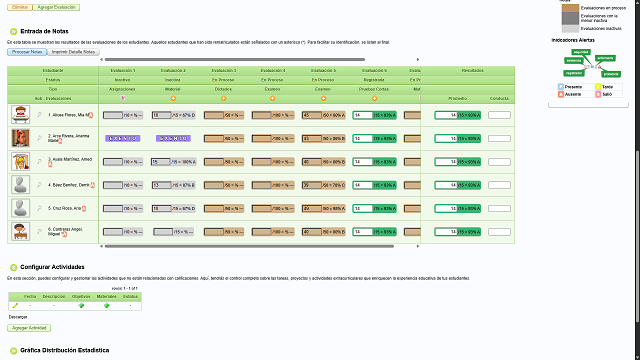
Task: Click purple attendance codes in Arce Evaluación 2
Action: click(x=173, y=138)
